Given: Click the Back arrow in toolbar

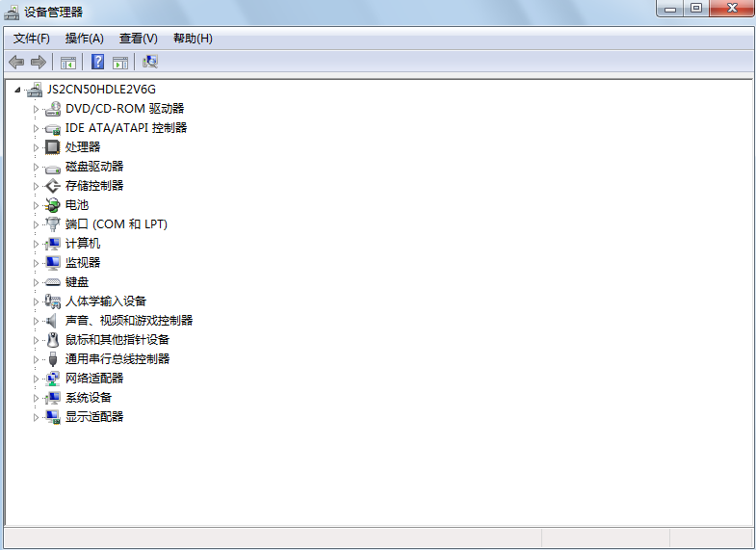Looking at the screenshot, I should click(16, 62).
